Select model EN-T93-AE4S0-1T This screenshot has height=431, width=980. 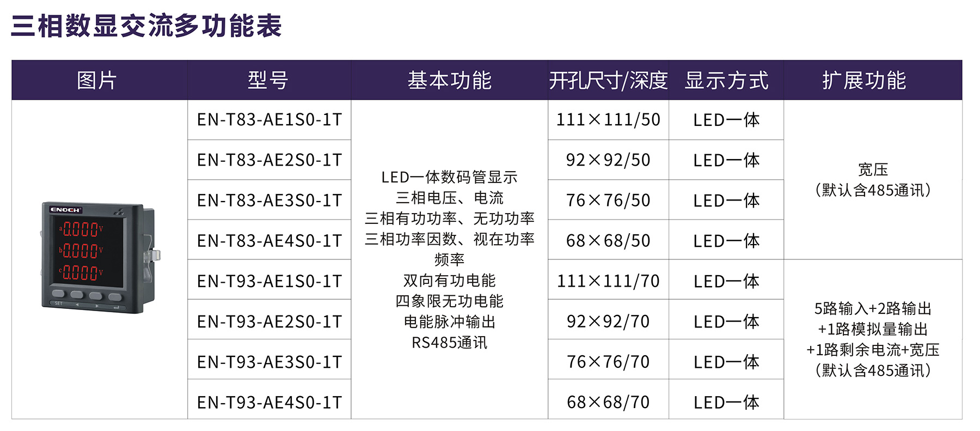[269, 402]
